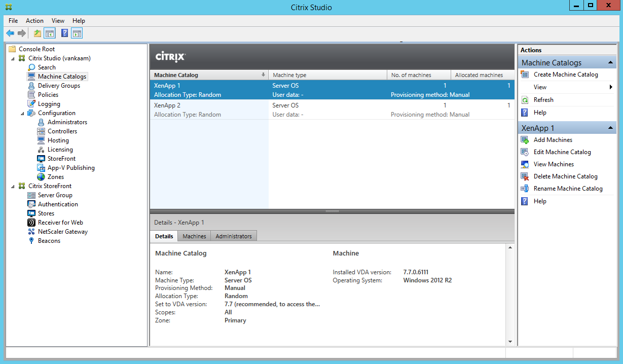Click Delete Machine Catalog action text
This screenshot has height=364, width=623.
pos(566,176)
